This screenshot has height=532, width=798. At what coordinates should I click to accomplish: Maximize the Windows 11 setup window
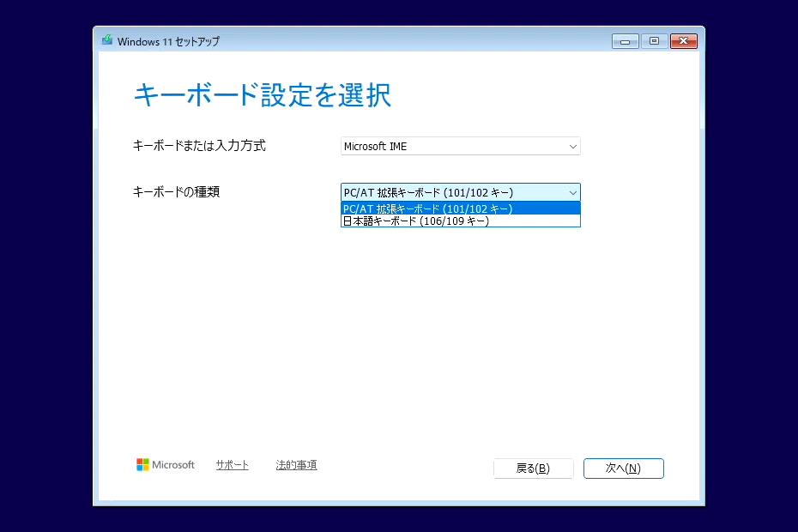click(x=654, y=40)
